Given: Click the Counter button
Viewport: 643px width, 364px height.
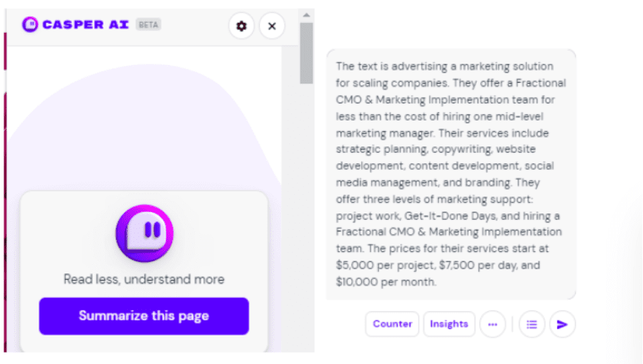Looking at the screenshot, I should [x=392, y=324].
